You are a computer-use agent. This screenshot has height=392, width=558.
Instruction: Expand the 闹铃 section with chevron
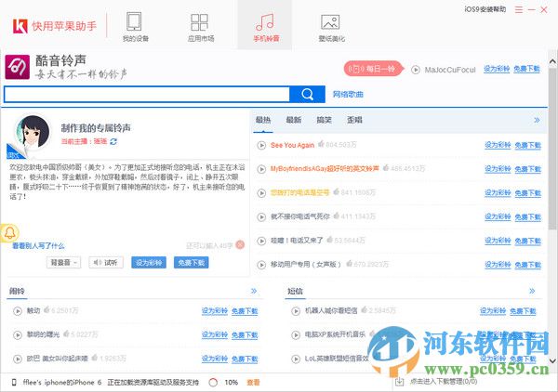click(254, 291)
